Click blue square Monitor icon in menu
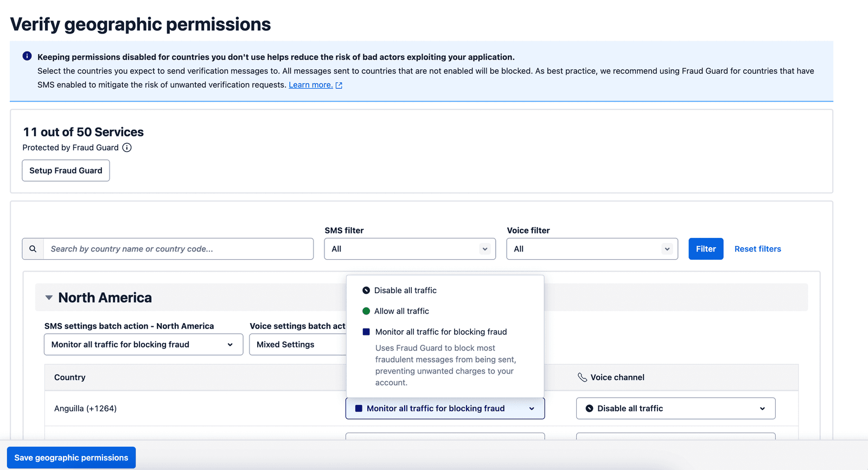The image size is (868, 470). click(366, 332)
